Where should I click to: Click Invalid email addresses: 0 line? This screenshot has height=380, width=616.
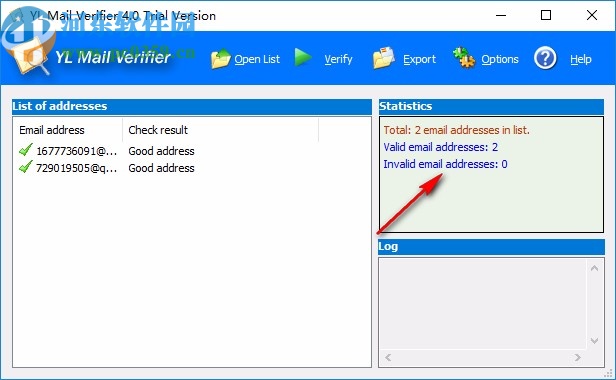[445, 164]
